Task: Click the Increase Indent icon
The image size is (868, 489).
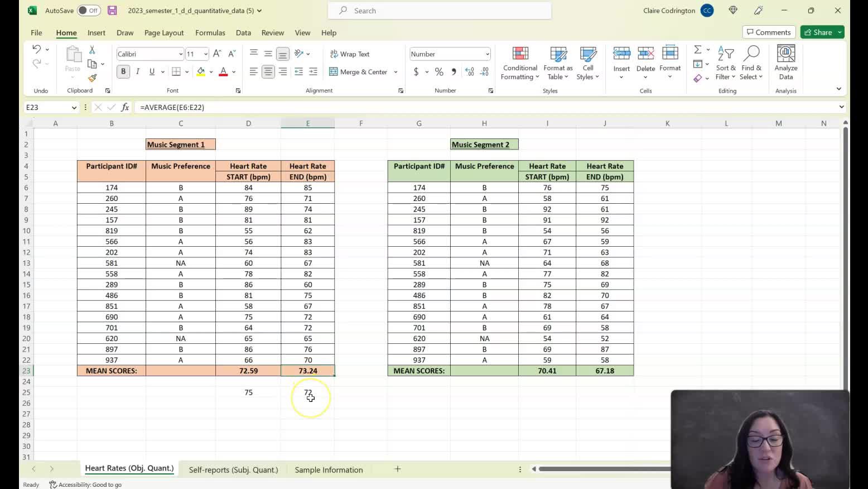Action: tap(313, 71)
